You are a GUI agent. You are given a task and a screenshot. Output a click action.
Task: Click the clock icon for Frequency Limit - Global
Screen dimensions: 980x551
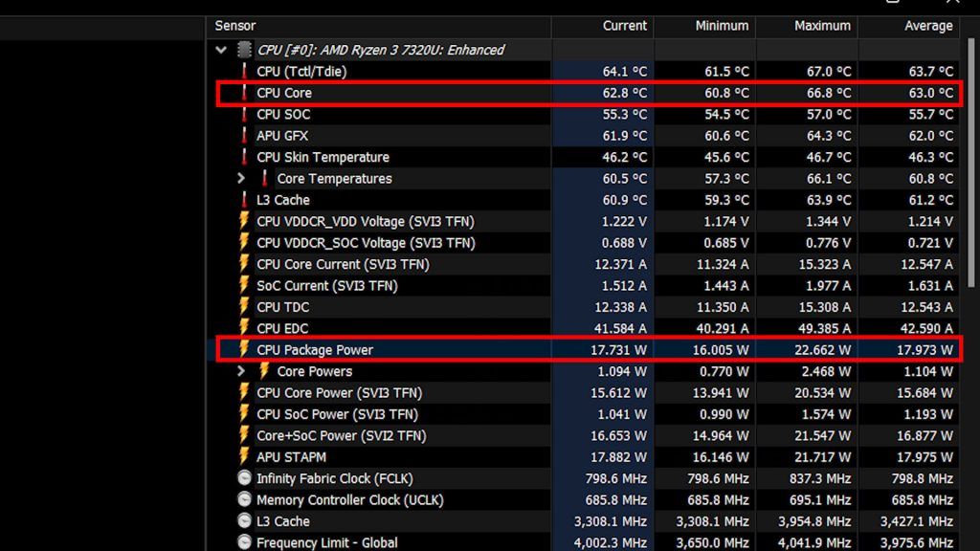pyautogui.click(x=244, y=541)
